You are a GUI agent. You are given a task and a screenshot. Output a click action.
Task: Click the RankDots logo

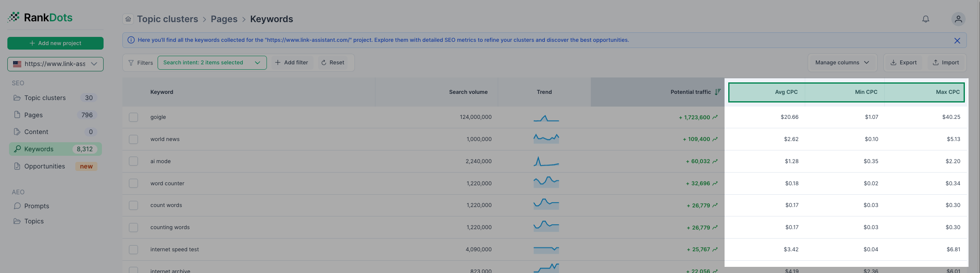pos(40,17)
